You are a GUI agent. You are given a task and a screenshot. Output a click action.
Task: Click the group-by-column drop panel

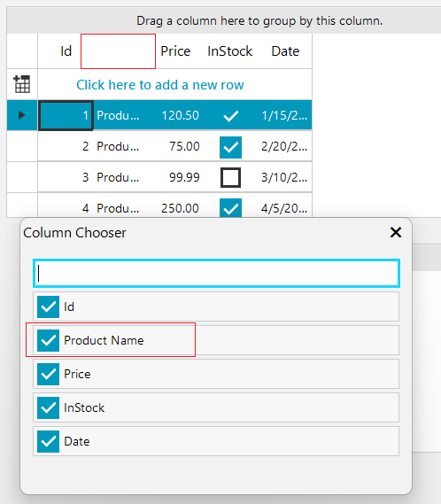[x=224, y=20]
